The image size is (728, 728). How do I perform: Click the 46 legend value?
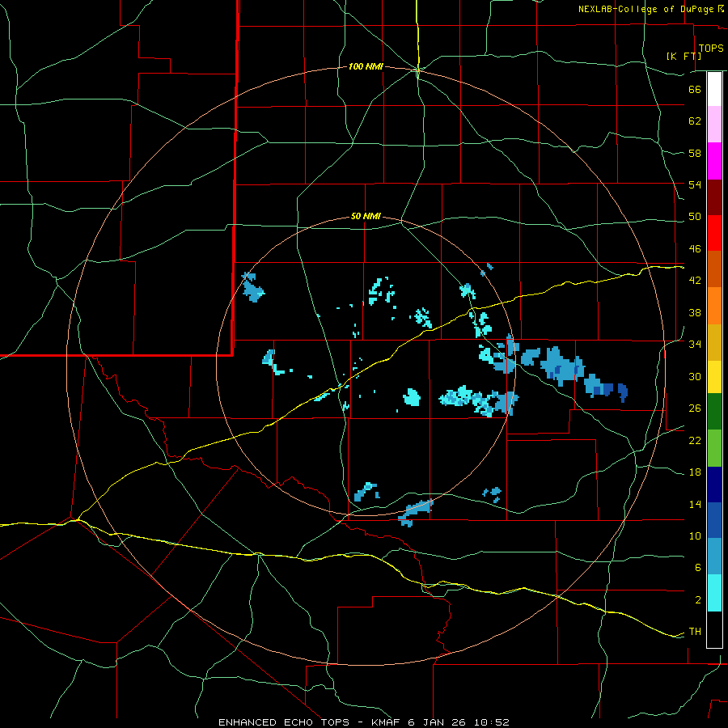coord(695,249)
